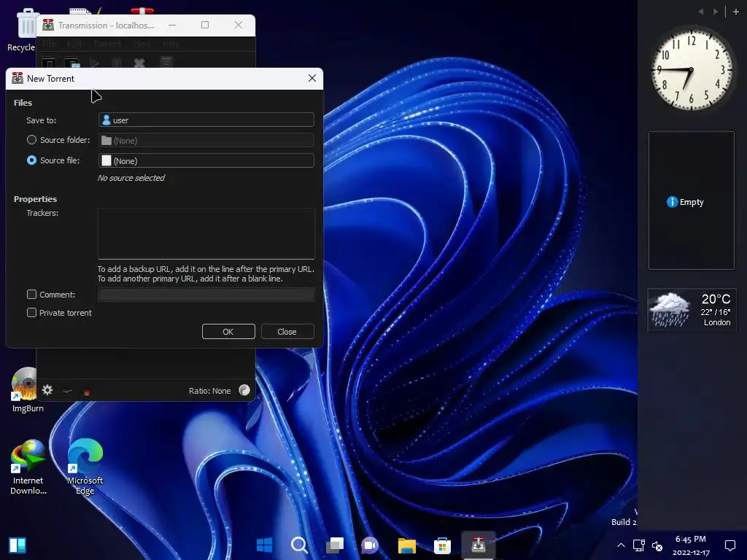Click the add gadget plus icon in sidebar

point(735,12)
